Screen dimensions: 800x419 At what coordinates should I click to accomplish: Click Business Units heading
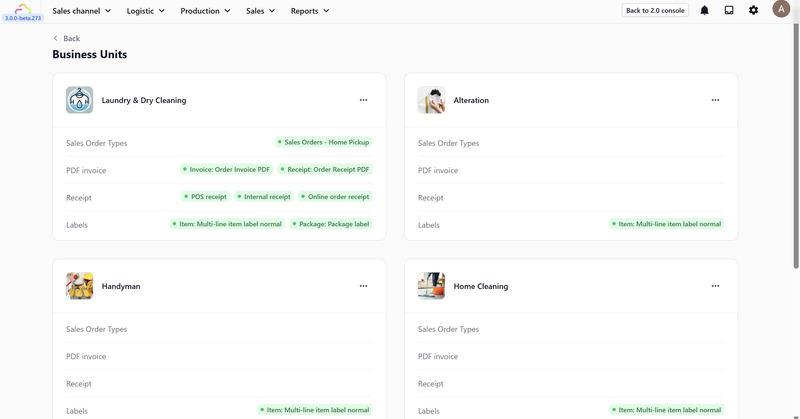tap(90, 54)
